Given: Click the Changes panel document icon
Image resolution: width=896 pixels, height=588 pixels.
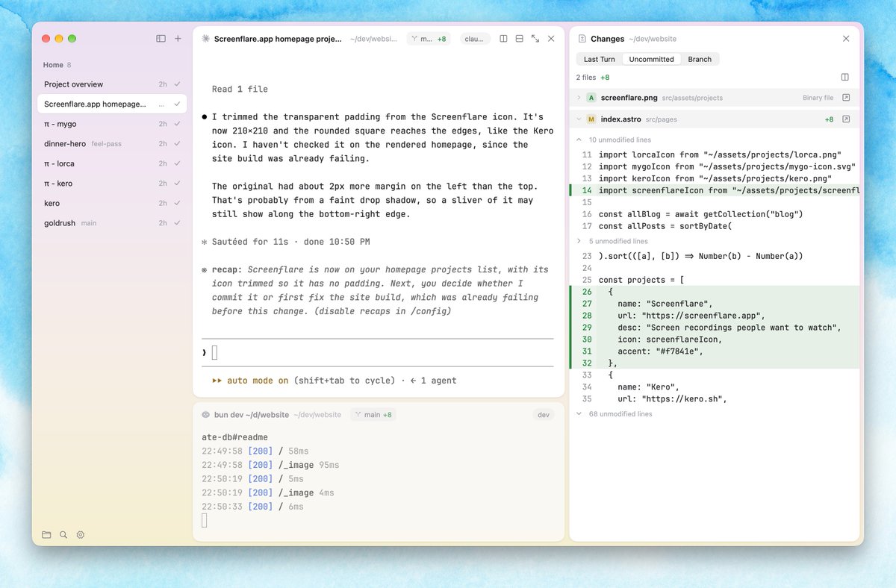Looking at the screenshot, I should (x=582, y=39).
